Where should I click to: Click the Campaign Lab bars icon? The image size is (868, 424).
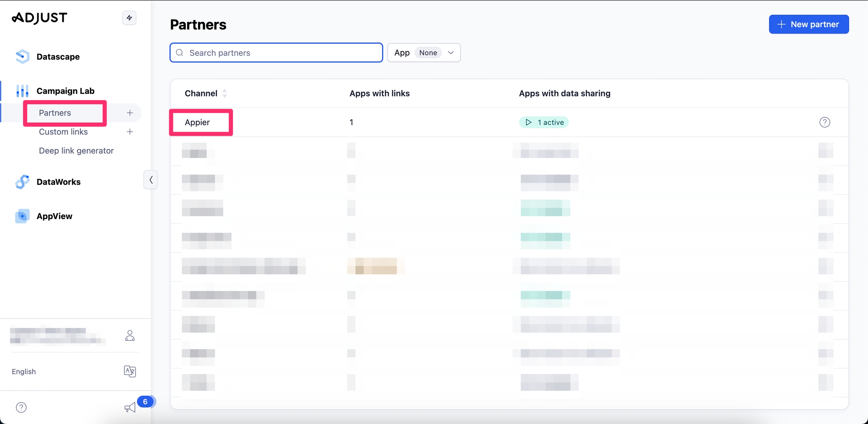coord(22,91)
